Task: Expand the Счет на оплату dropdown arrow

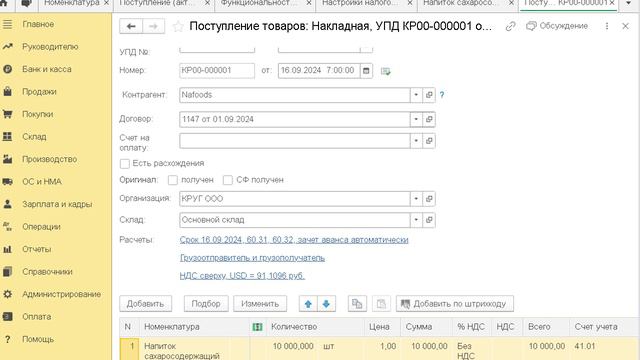Action: pyautogui.click(x=416, y=141)
